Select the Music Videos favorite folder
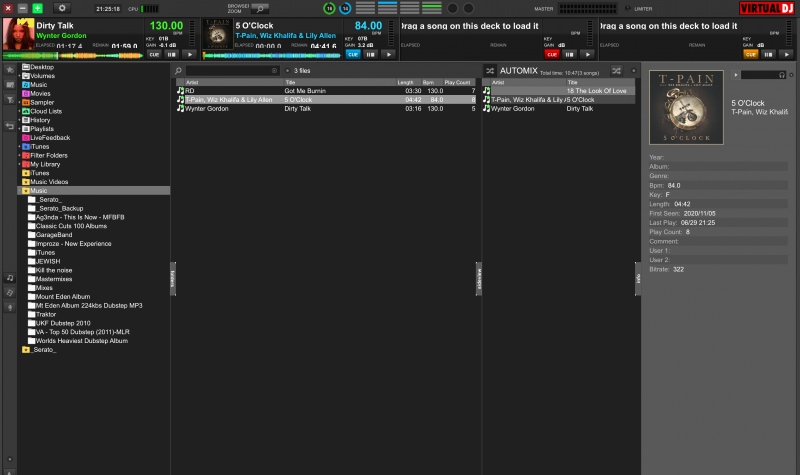 (45, 182)
